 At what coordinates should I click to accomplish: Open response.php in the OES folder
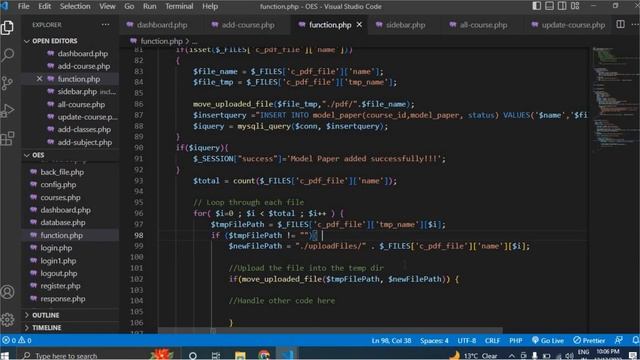pos(62,298)
